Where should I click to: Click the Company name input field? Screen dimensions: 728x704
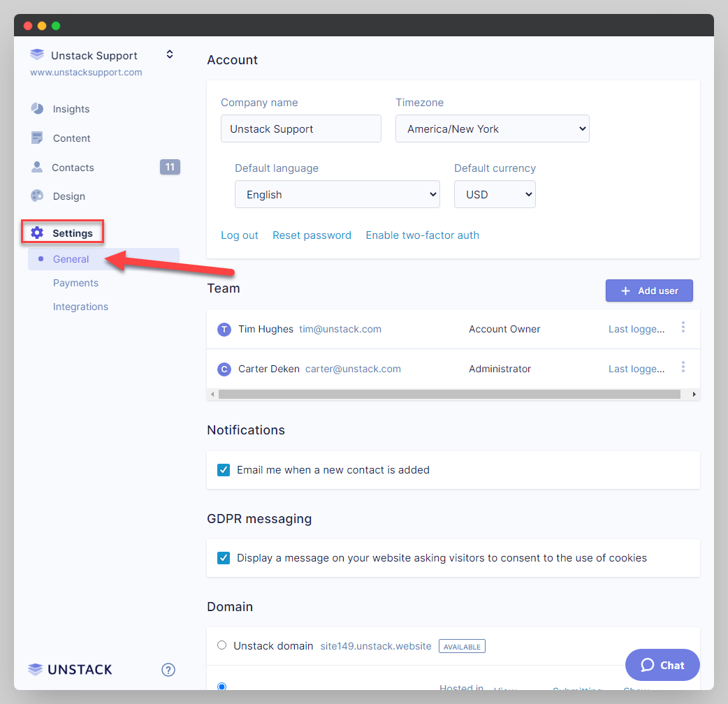click(301, 129)
